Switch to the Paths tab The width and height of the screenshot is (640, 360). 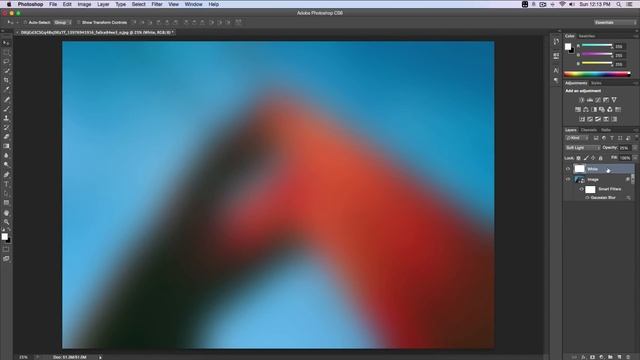coord(606,130)
